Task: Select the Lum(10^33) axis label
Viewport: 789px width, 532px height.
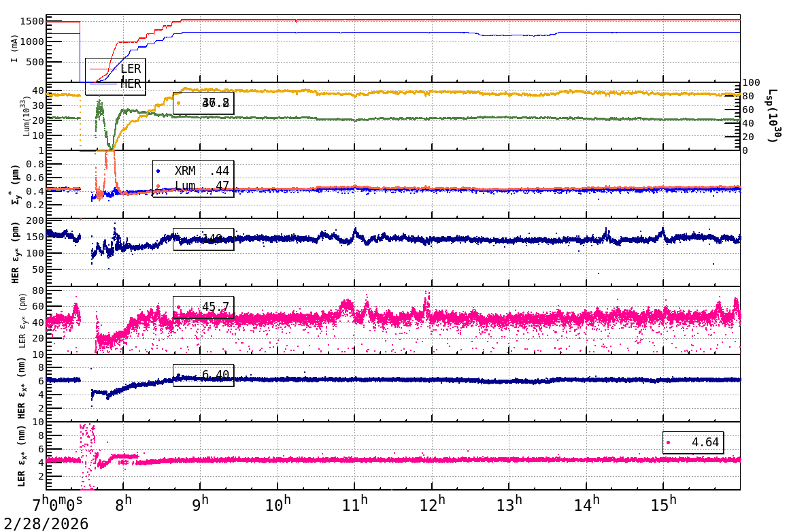Action: (x=27, y=116)
